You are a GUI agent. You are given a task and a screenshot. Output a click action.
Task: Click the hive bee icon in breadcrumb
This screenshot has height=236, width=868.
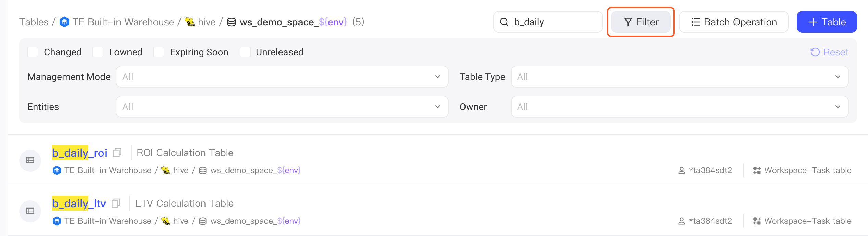pos(189,22)
